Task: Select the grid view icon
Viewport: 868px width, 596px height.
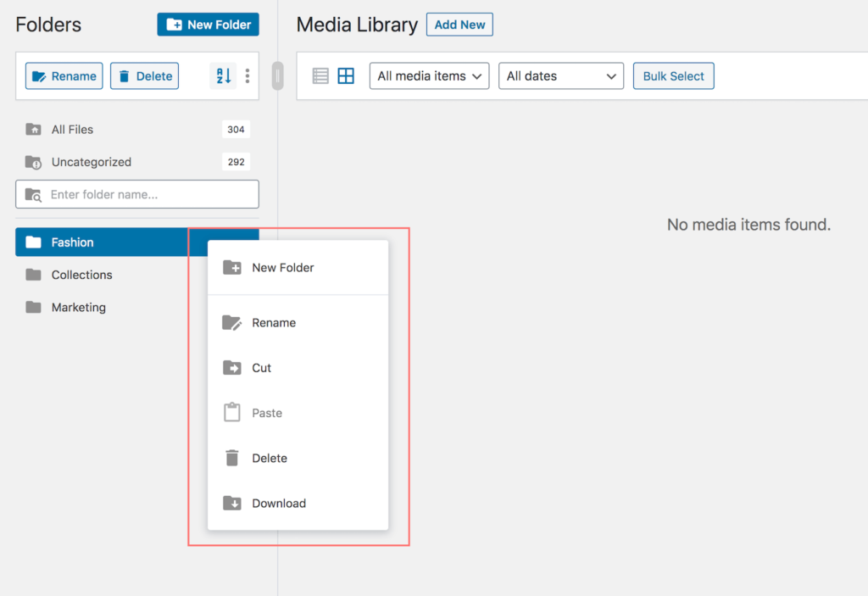Action: [x=346, y=75]
